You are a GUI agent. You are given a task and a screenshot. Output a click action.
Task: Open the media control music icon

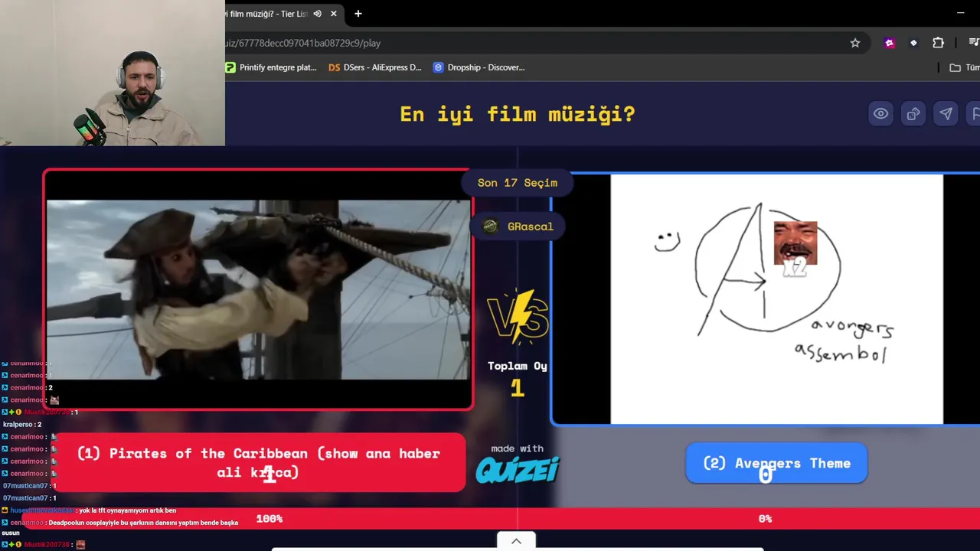coord(974,43)
